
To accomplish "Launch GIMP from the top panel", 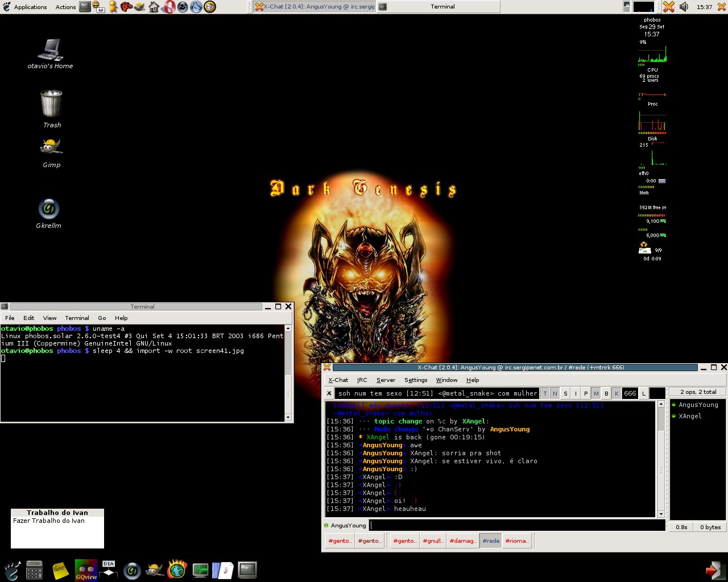I will tap(139, 7).
